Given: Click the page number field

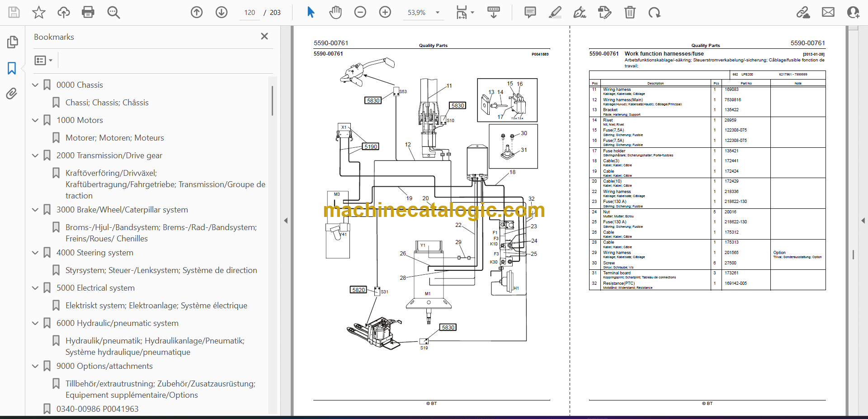Looking at the screenshot, I should (250, 13).
